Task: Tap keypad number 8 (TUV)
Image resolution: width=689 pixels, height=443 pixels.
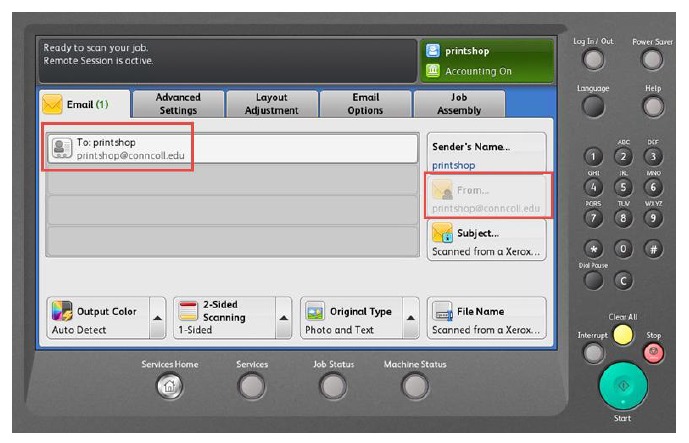Action: 623,218
